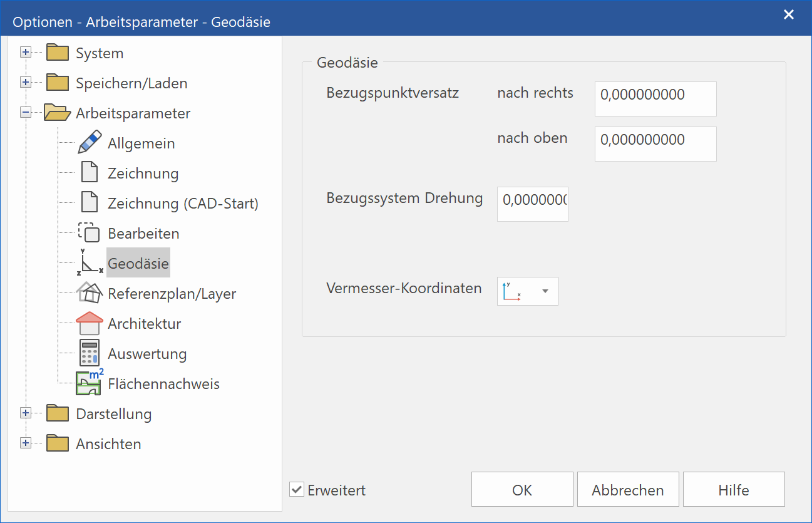Select the Zeichnung tree entry
This screenshot has height=523, width=812.
pos(143,173)
